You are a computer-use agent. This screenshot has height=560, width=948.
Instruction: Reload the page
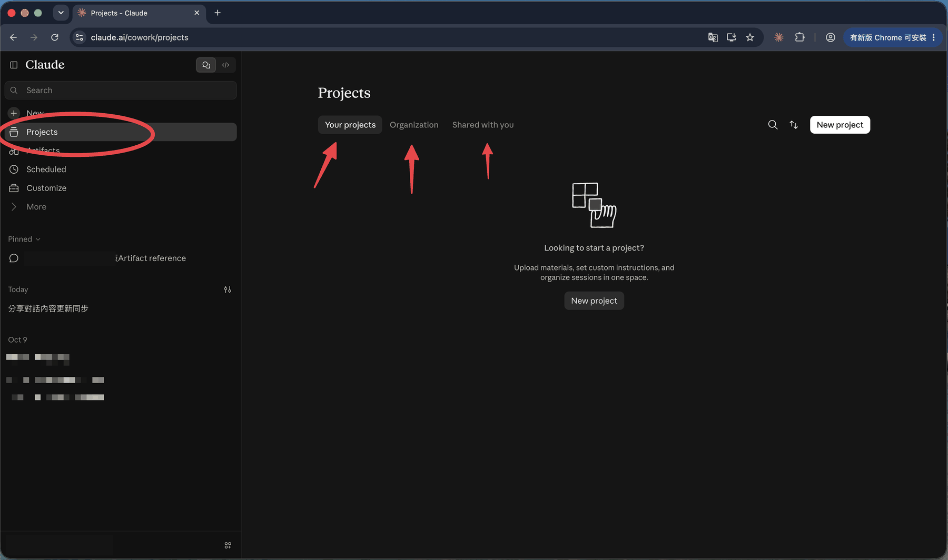pyautogui.click(x=55, y=37)
